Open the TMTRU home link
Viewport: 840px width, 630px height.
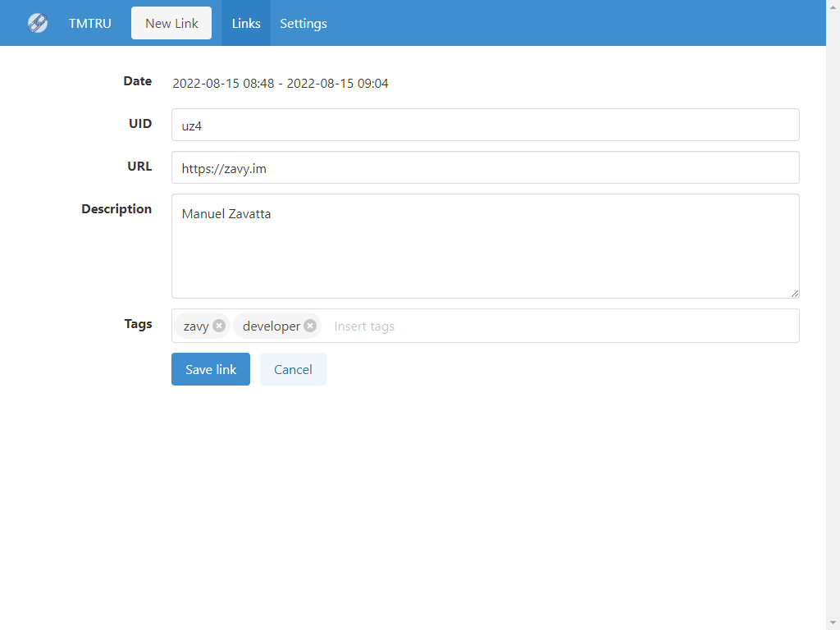pyautogui.click(x=90, y=24)
